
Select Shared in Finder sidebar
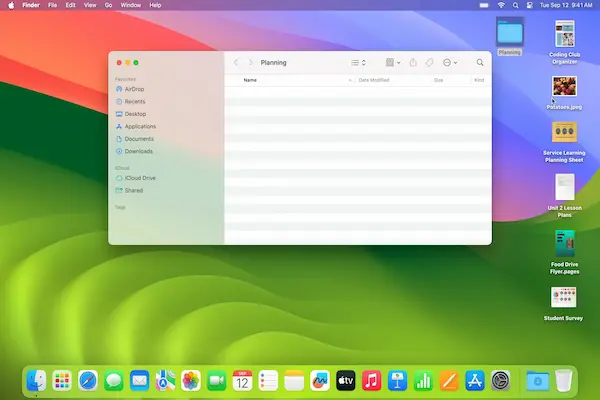pos(129,190)
